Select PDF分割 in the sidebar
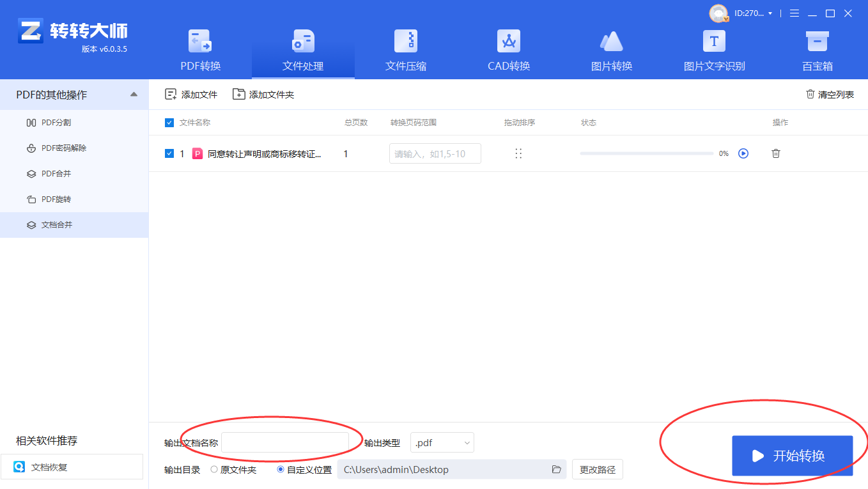This screenshot has height=489, width=868. (x=74, y=123)
